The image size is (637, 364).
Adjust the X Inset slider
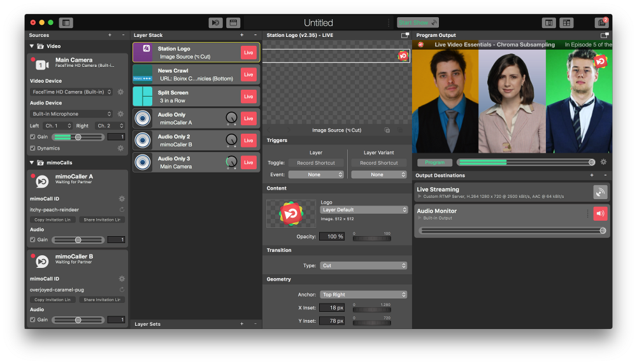tap(372, 310)
